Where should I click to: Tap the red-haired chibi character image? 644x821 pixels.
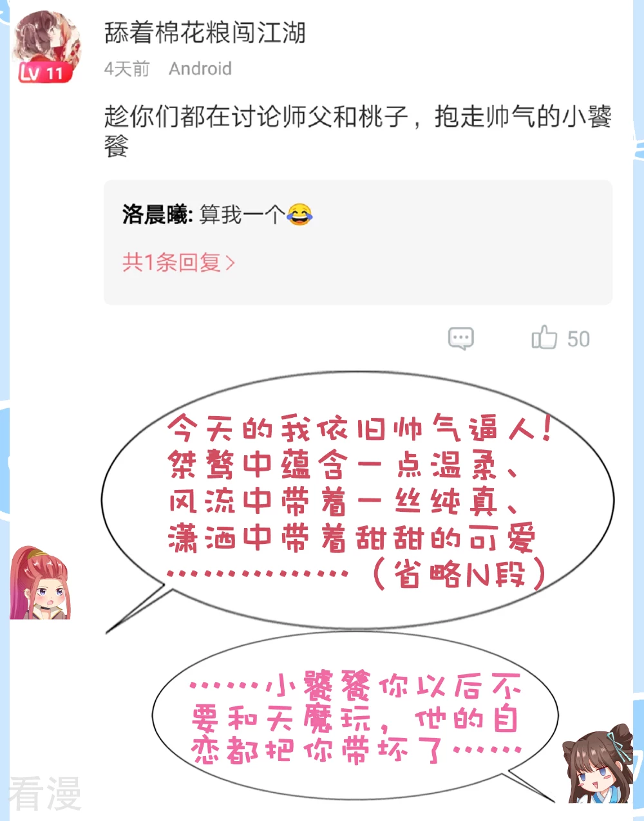click(x=39, y=583)
